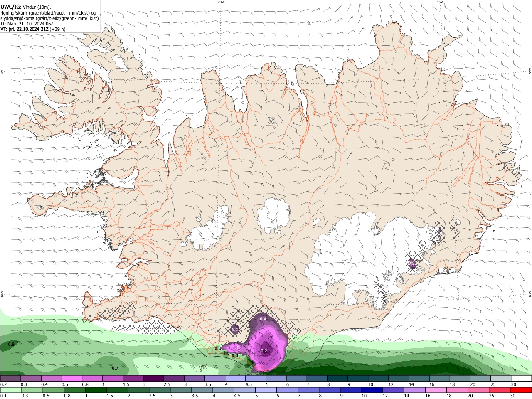532x399 pixels.
Task: Click the '12' label in the rain legend row
Action: pos(385,396)
